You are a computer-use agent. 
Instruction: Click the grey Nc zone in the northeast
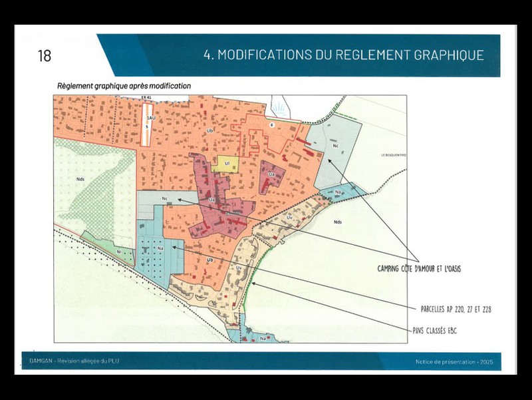click(x=336, y=145)
